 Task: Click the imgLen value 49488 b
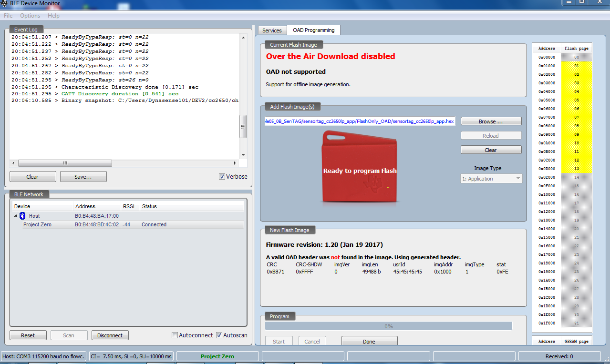[372, 272]
